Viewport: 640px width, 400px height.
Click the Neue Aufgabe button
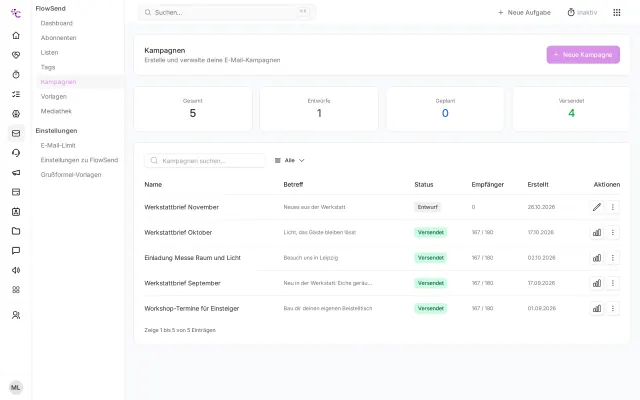tap(524, 13)
